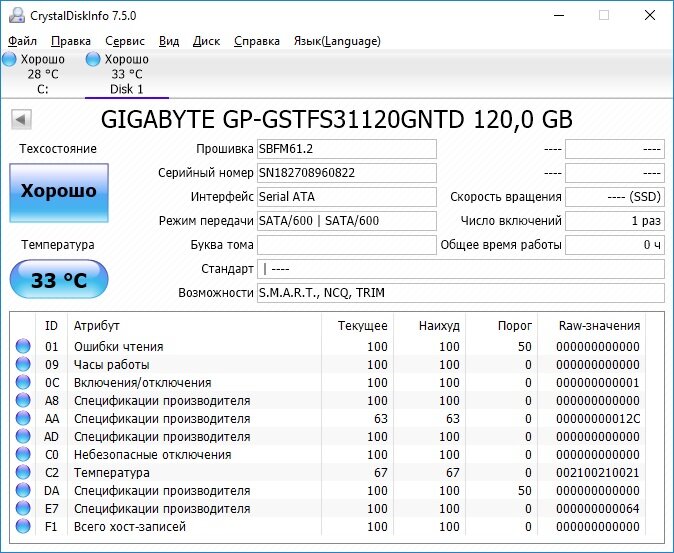Click raw value 002100210021
The image size is (674, 553).
(x=598, y=473)
